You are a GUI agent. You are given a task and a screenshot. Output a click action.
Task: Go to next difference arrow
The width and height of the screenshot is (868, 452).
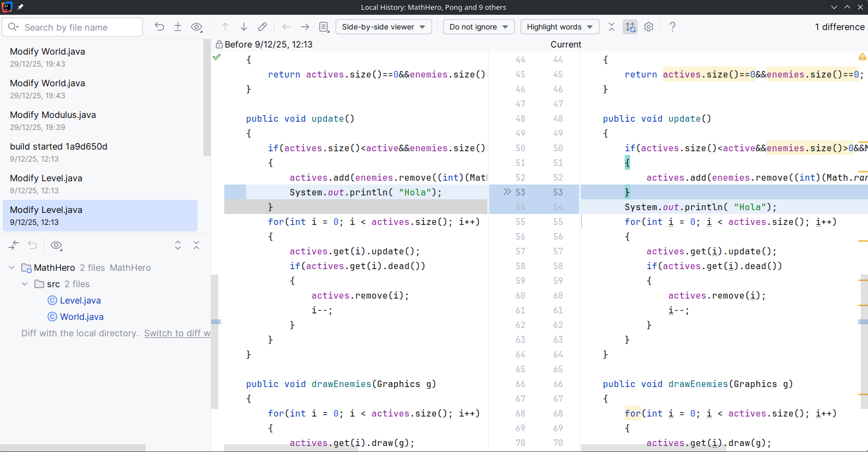pos(244,27)
